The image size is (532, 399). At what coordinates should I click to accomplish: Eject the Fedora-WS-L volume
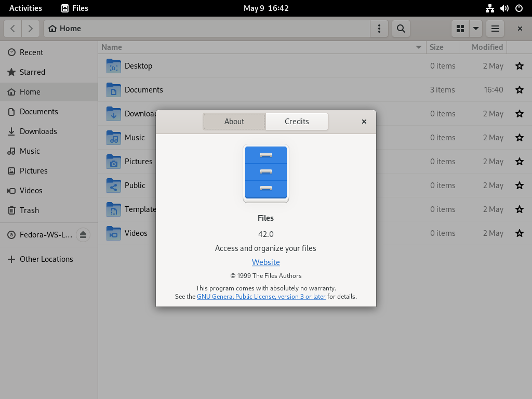[x=83, y=235]
